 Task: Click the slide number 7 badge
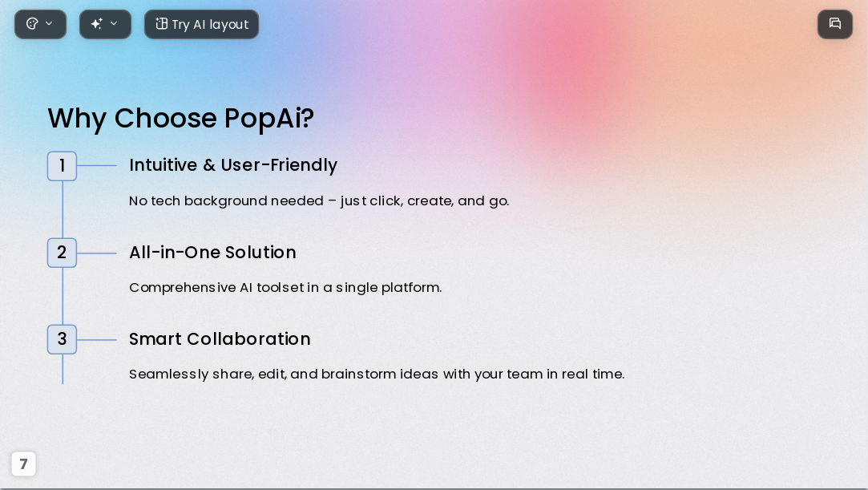tap(23, 464)
